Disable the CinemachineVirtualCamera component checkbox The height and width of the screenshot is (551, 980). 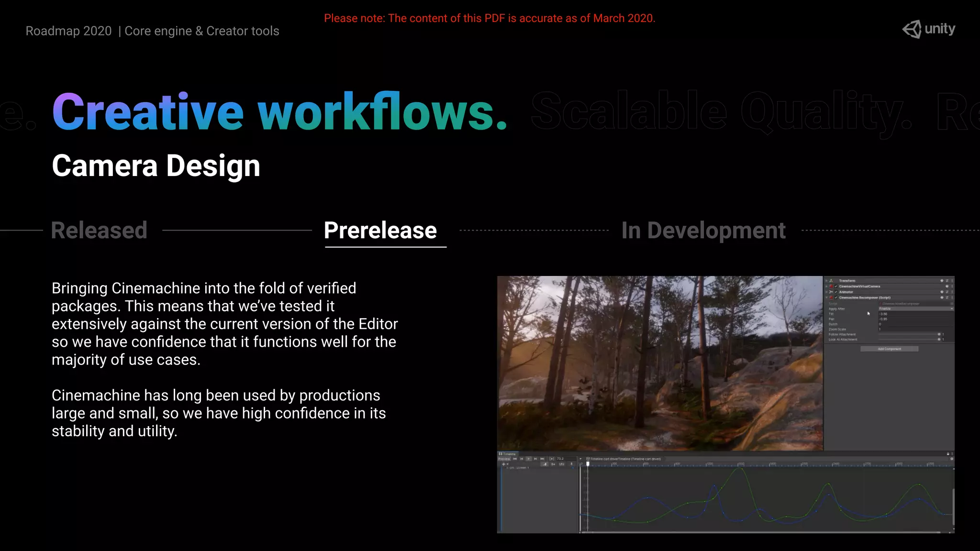(x=836, y=287)
